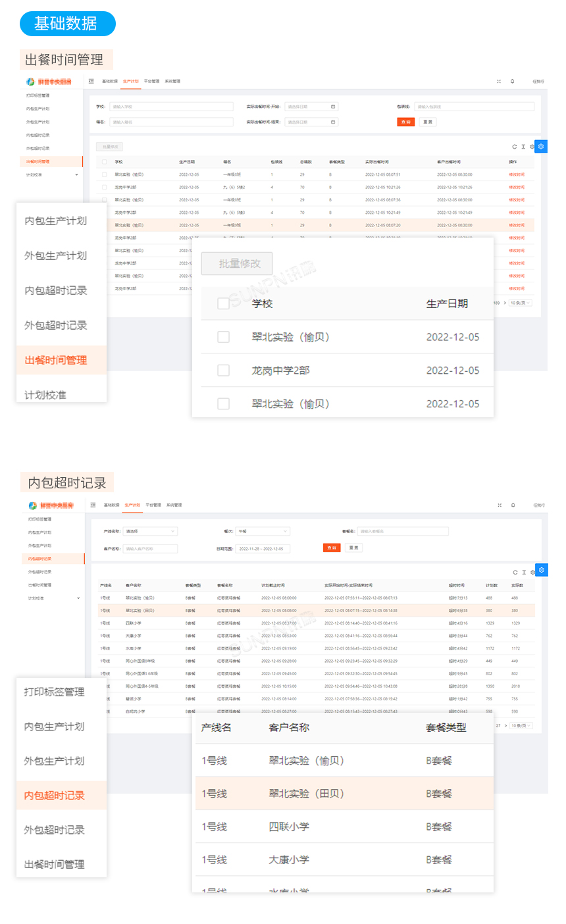Click calendar icon in 实际出餐时间-结束 field
The width and height of the screenshot is (566, 924).
[x=333, y=122]
